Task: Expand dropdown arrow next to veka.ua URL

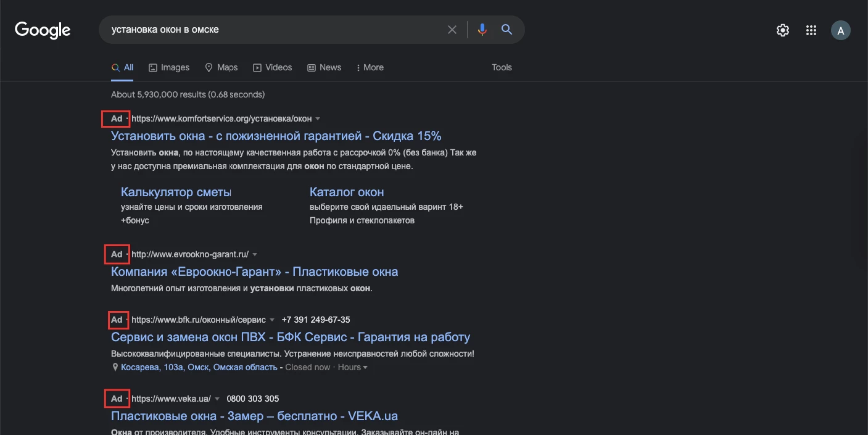Action: point(217,399)
